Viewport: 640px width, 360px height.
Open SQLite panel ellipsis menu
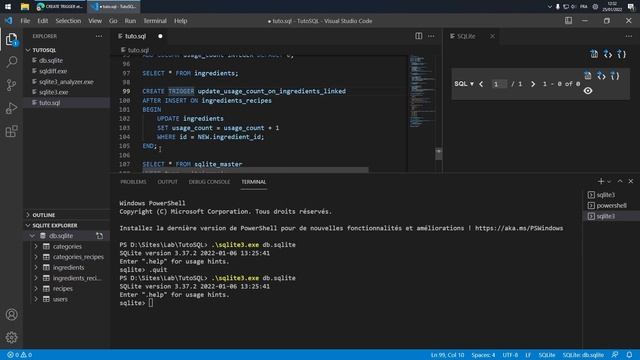[x=629, y=36]
